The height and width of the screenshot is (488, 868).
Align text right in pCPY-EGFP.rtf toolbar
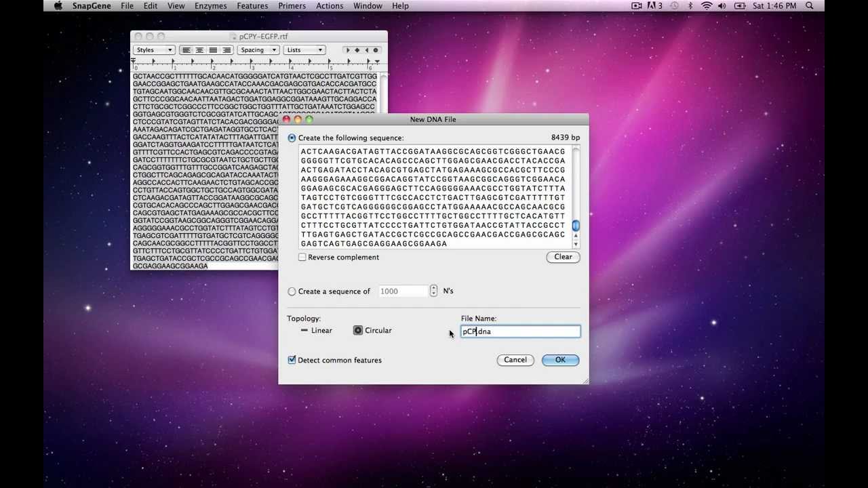(x=226, y=50)
